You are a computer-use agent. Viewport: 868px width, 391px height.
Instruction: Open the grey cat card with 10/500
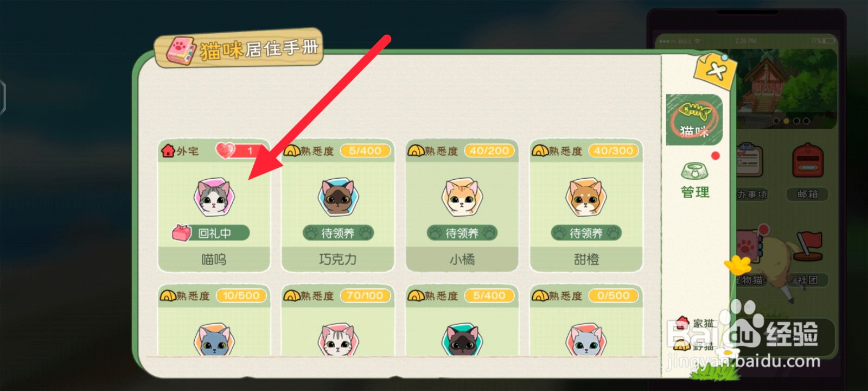pos(214,320)
